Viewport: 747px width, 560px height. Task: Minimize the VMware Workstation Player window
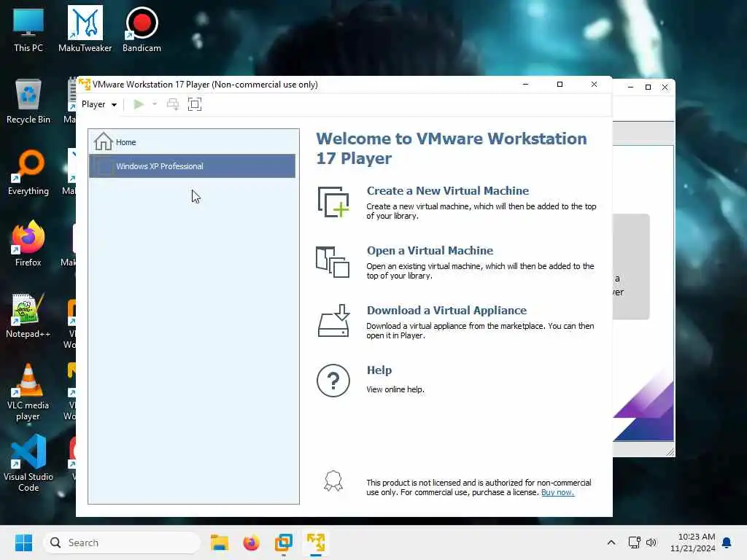coord(525,85)
